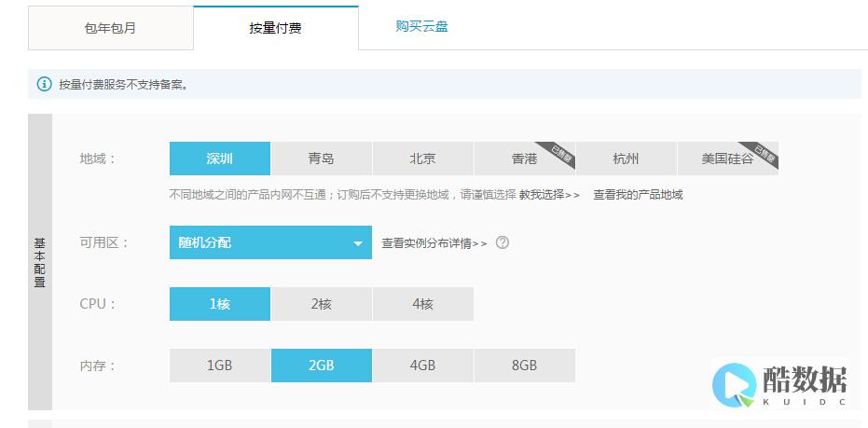Expand the 随机分配 availability zone dropdown
868x428 pixels.
tap(270, 242)
